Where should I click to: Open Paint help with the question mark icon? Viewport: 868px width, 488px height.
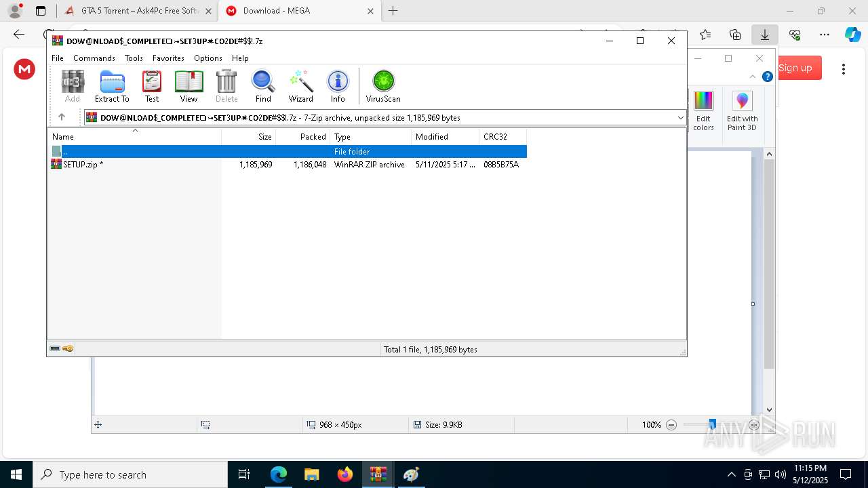coord(767,77)
